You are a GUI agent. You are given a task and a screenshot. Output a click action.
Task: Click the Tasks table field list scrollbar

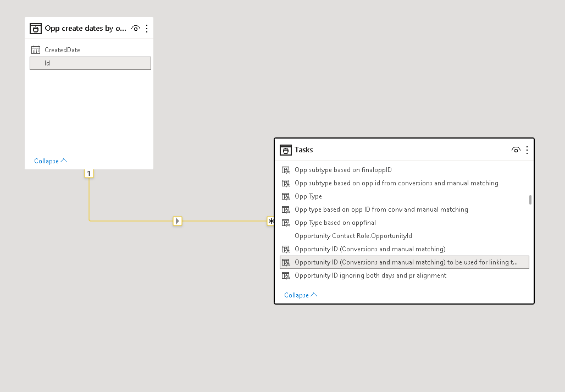[x=530, y=200]
